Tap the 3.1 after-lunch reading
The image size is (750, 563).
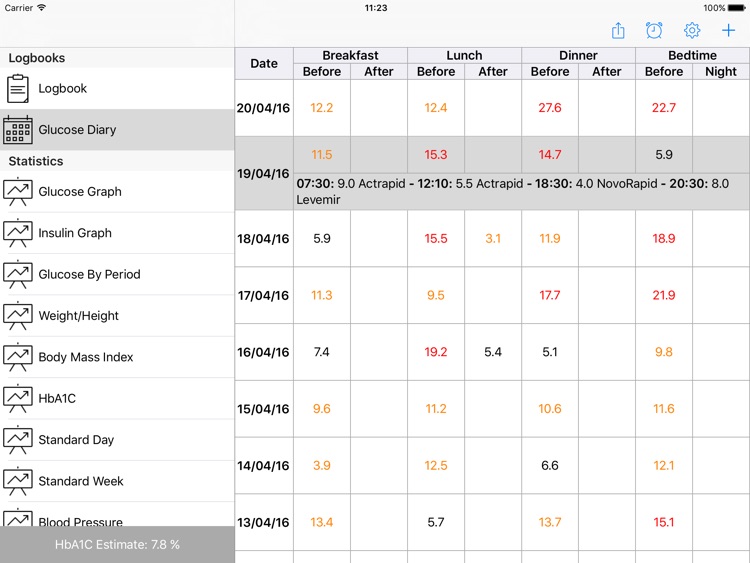pos(493,238)
